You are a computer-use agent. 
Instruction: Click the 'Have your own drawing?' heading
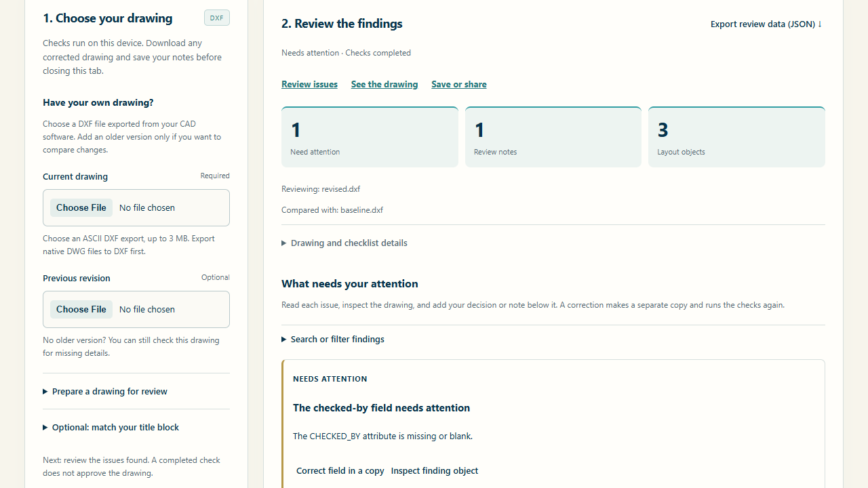(x=98, y=102)
